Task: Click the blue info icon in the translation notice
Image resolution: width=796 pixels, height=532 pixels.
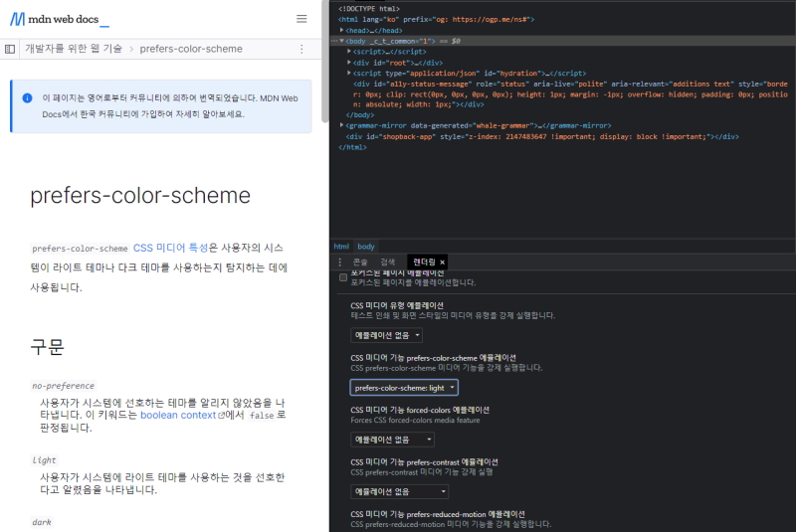Action: [28, 97]
